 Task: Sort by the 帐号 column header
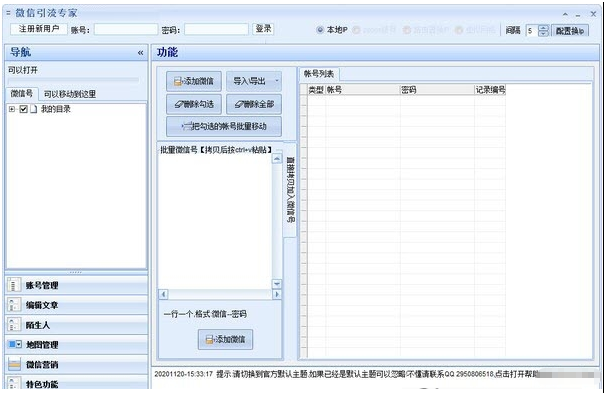(362, 90)
